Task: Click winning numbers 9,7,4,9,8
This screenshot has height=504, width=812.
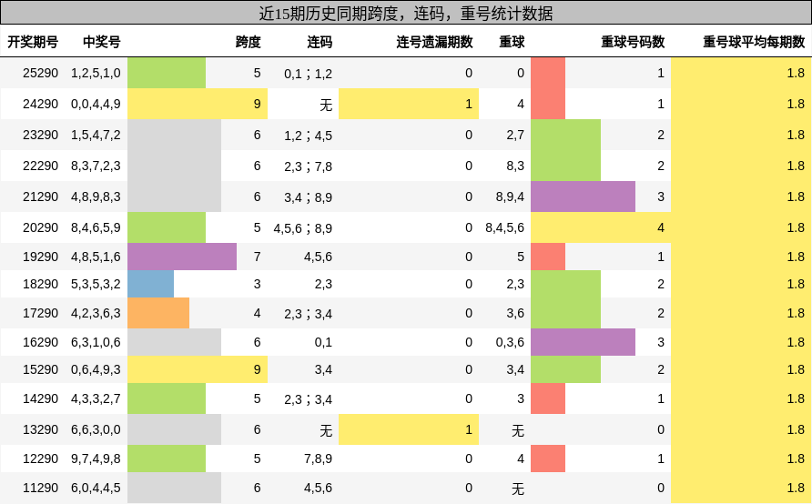Action: pyautogui.click(x=96, y=459)
